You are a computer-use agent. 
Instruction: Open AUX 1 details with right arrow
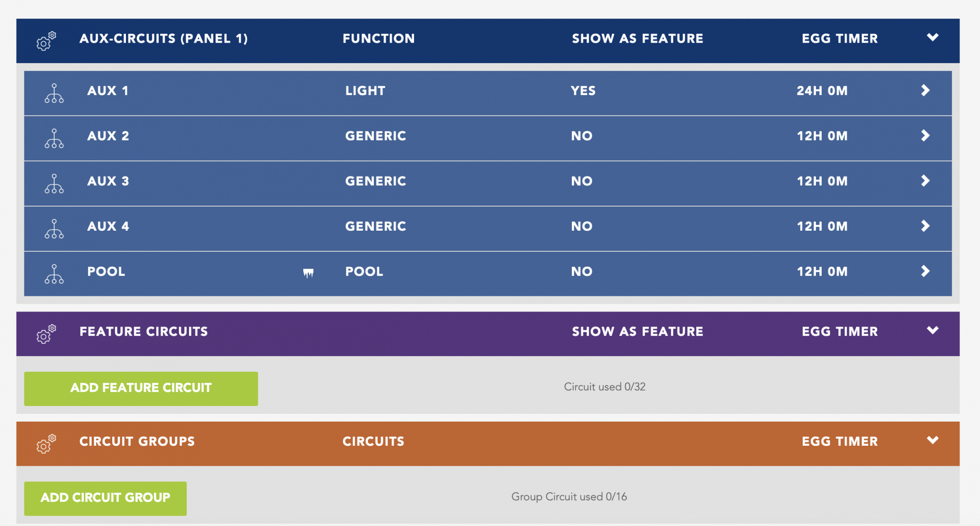coord(925,90)
